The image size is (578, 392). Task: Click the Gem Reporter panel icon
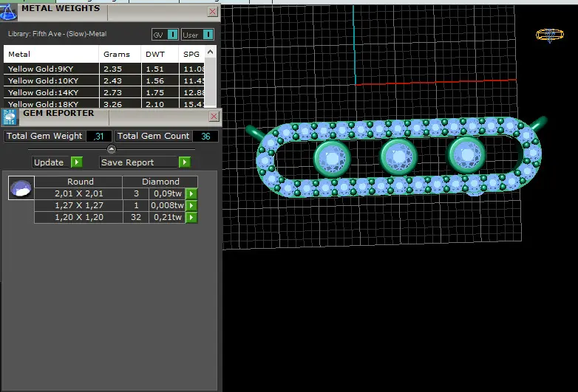[x=9, y=117]
